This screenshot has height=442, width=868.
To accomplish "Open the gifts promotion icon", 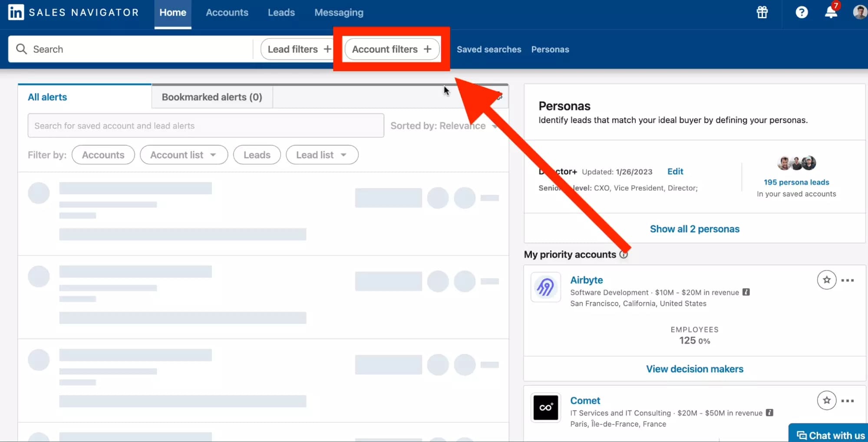I will tap(762, 12).
